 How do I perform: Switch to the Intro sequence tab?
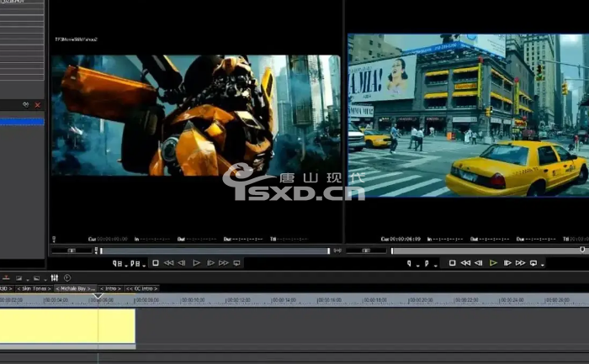point(110,288)
